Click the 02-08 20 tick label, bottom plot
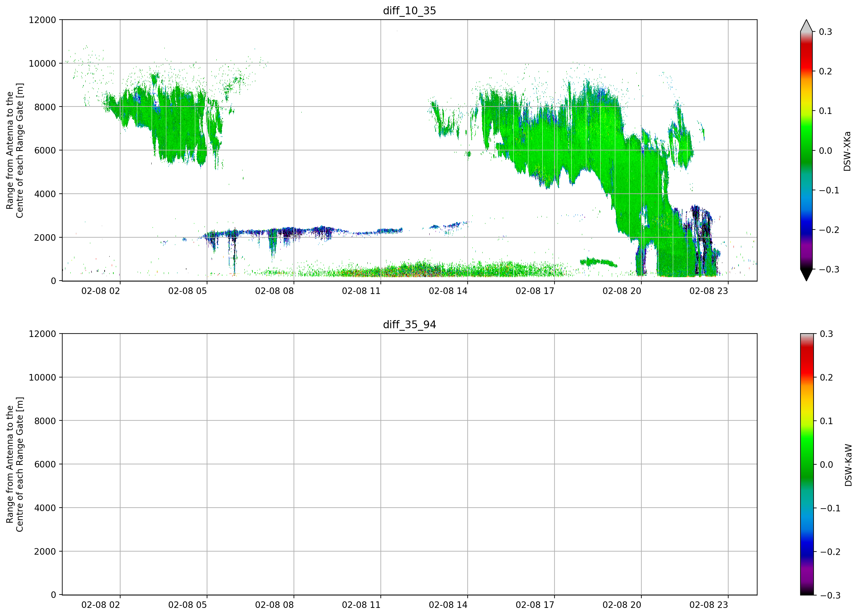Screen dimensions: 859x616 (x=621, y=605)
